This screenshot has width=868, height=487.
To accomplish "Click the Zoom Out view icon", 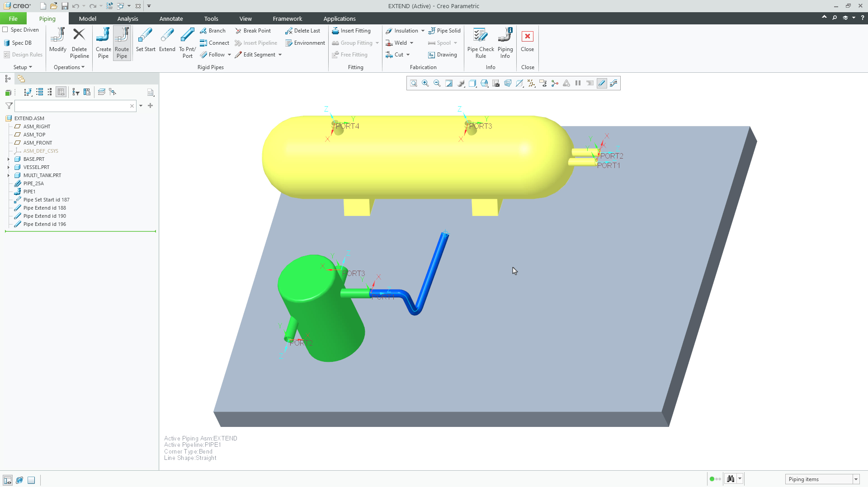I will pyautogui.click(x=437, y=83).
